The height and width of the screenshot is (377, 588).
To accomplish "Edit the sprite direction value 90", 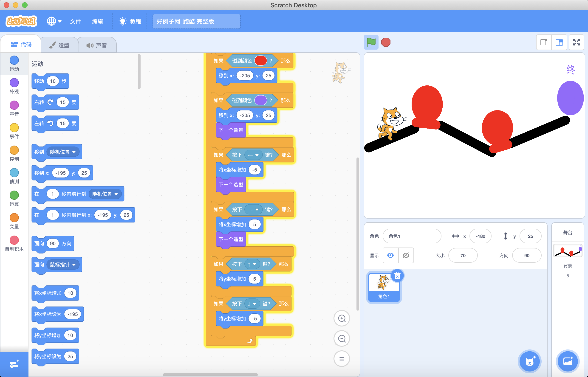I will pos(526,255).
